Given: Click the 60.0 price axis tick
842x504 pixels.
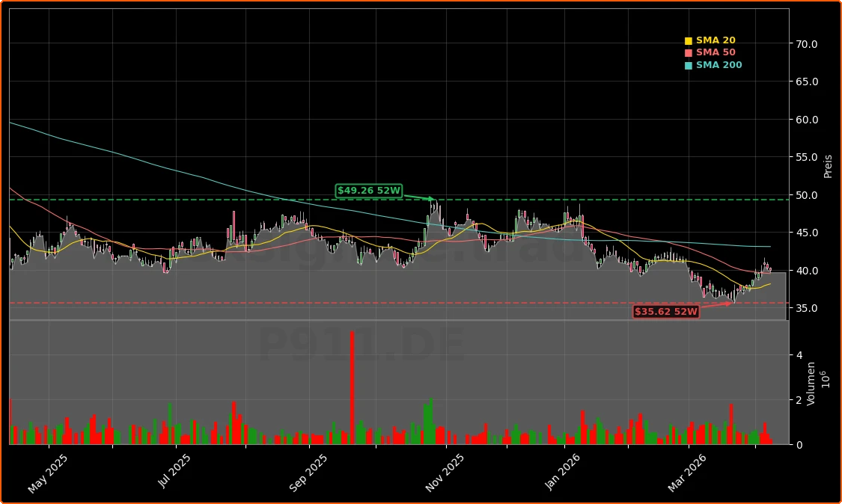Looking at the screenshot, I should tap(807, 120).
